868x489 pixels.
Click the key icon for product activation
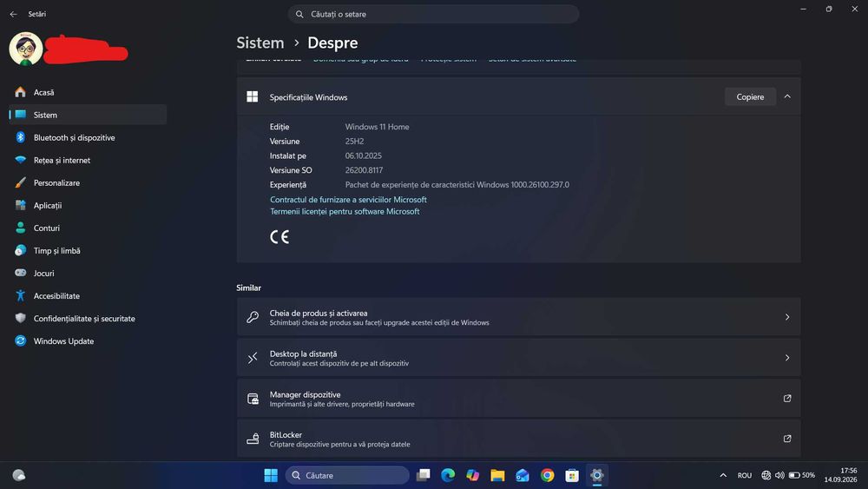coord(253,317)
